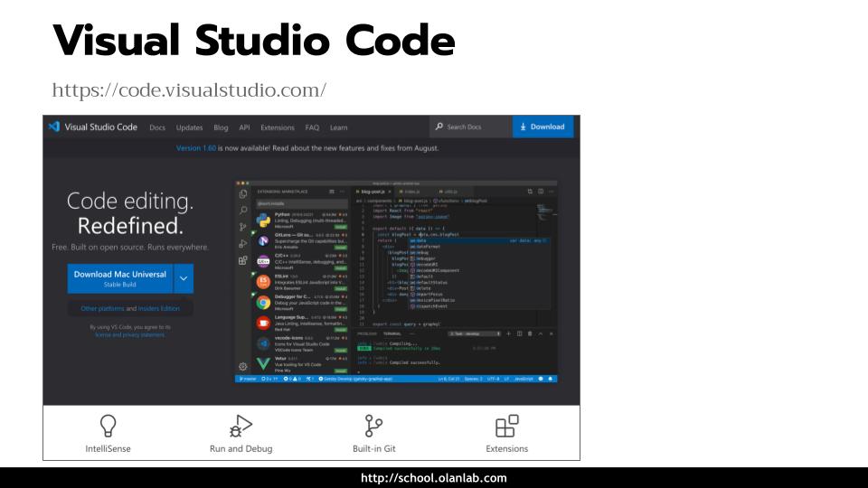Click the Run and Debug icon
This screenshot has width=868, height=488.
(x=241, y=425)
